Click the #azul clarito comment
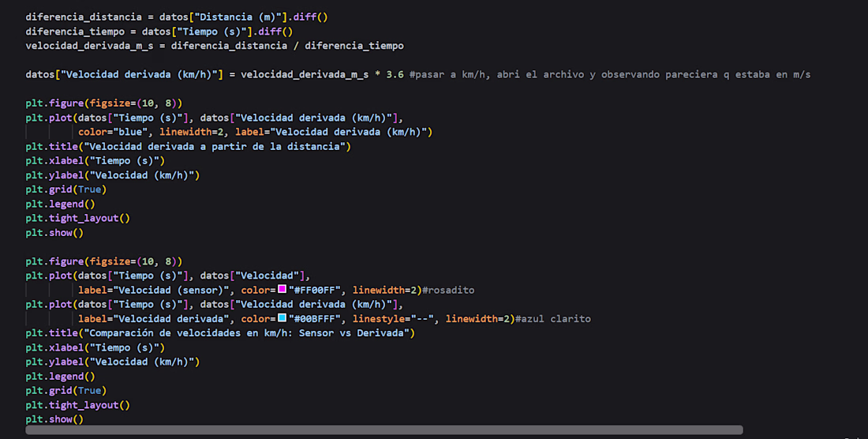Screen dimensions: 868x439 pyautogui.click(x=552, y=319)
